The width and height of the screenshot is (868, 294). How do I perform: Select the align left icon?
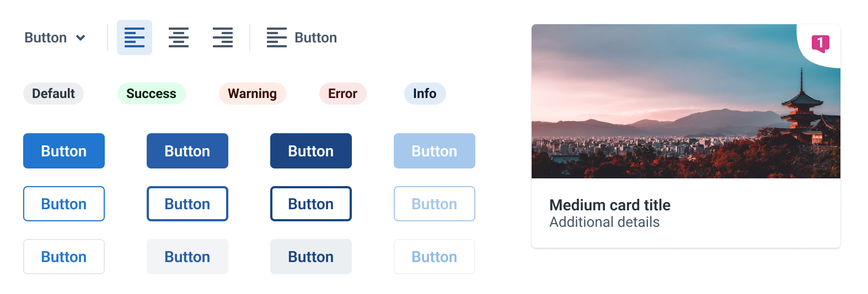tap(135, 37)
